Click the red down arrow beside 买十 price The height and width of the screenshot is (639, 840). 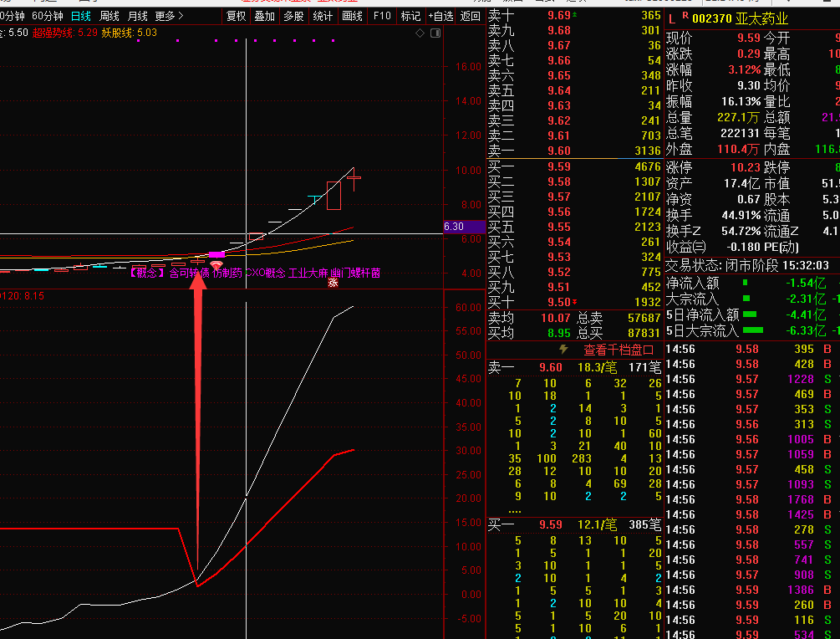click(x=575, y=302)
